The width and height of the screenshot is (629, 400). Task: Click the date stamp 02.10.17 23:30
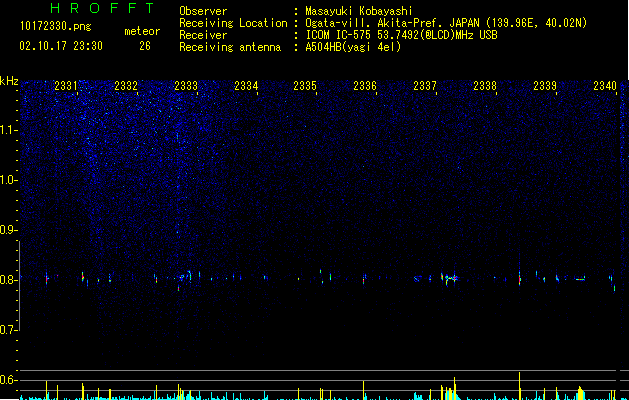tap(61, 46)
